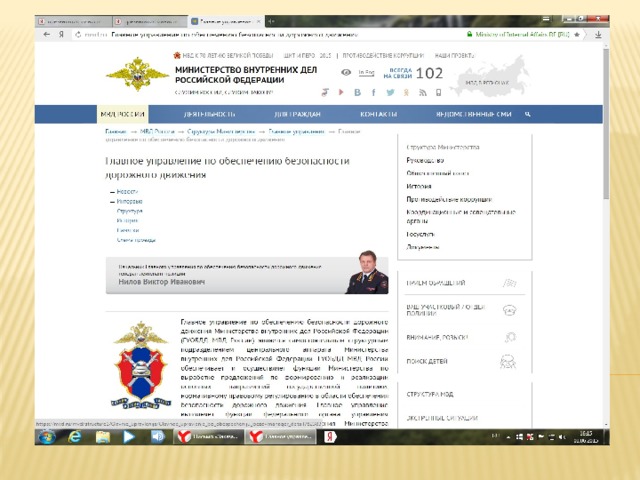Switch to the second browser tab
Screen dimensions: 640x480
[x=150, y=21]
